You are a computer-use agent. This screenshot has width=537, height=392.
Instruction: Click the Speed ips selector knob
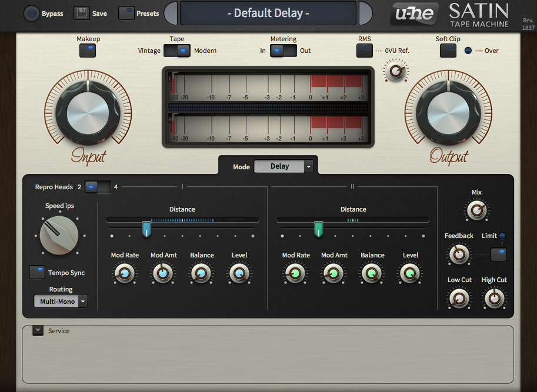tap(59, 236)
